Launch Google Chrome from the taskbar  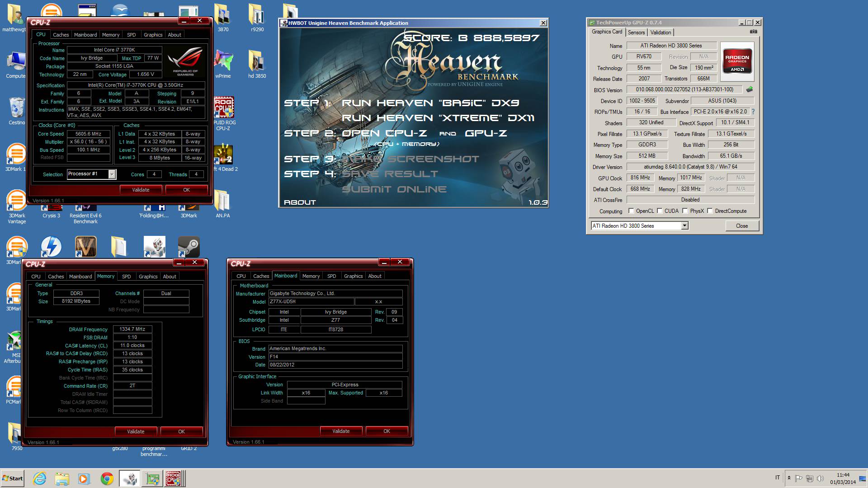[x=107, y=479]
